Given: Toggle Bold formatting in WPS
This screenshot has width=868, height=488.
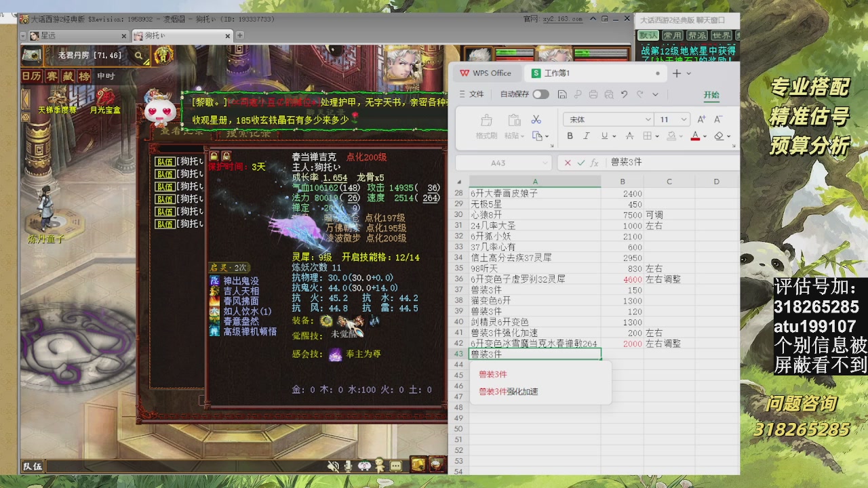Looking at the screenshot, I should coord(570,136).
